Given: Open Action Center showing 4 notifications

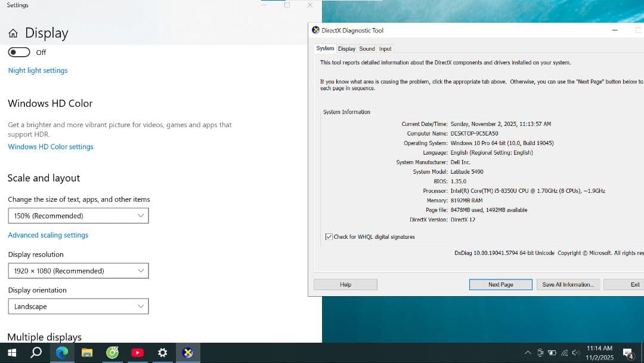Looking at the screenshot, I should pyautogui.click(x=627, y=352).
